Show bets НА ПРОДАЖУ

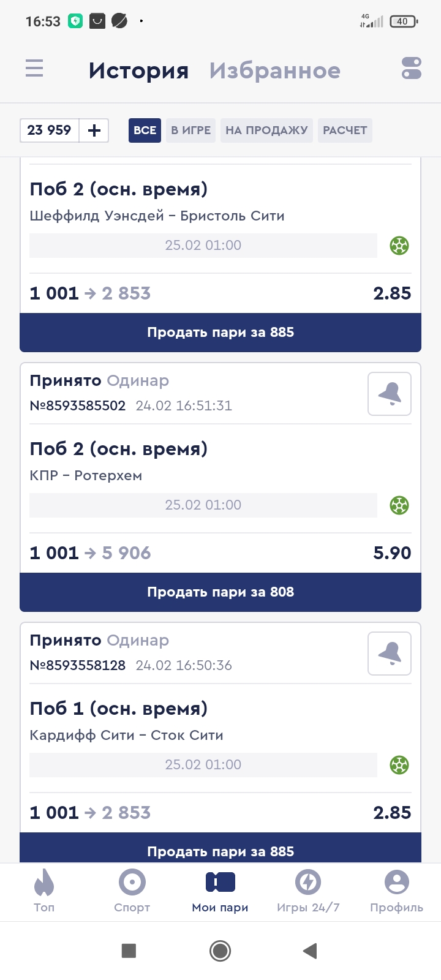point(266,130)
